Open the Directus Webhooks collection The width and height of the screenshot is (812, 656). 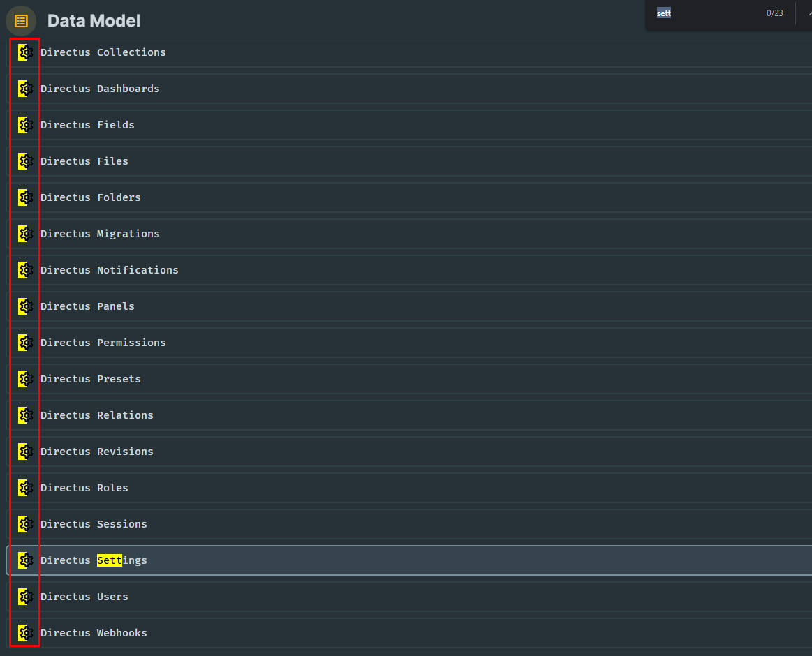click(409, 633)
